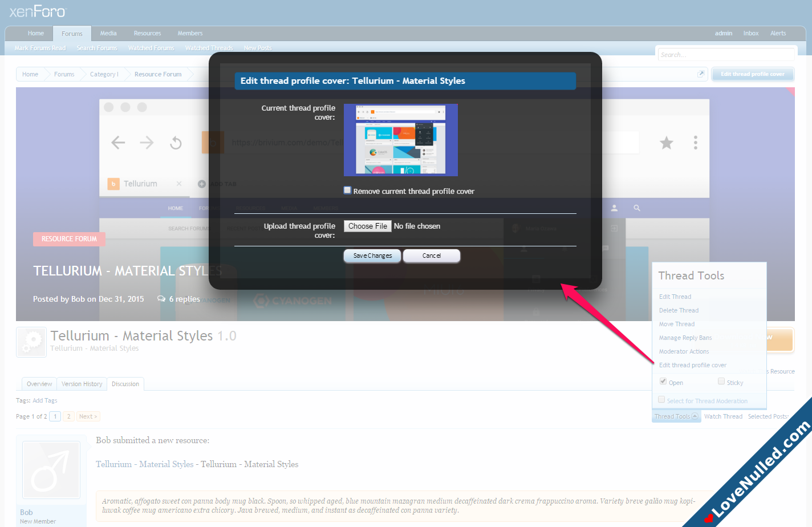Viewport: 812px width, 527px height.
Task: Open the Home navigation tab
Action: point(36,33)
